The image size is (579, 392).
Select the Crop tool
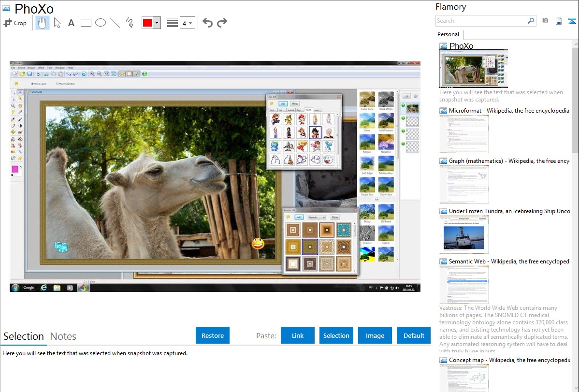pos(15,23)
